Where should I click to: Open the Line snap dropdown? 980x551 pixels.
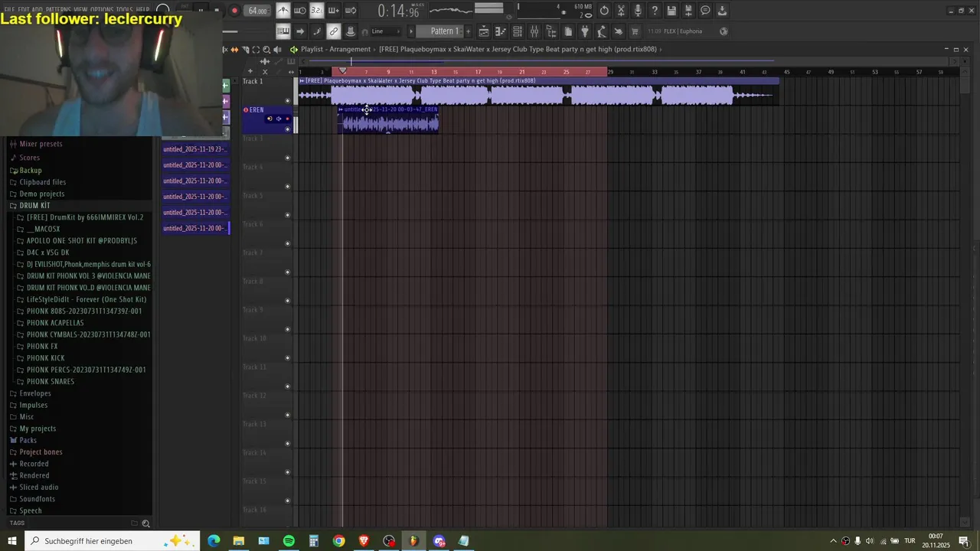coord(386,31)
